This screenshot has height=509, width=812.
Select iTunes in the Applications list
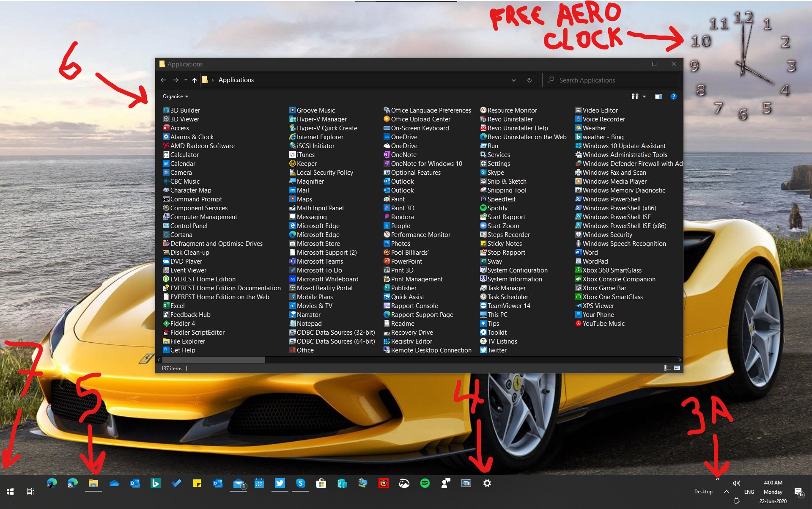click(302, 154)
